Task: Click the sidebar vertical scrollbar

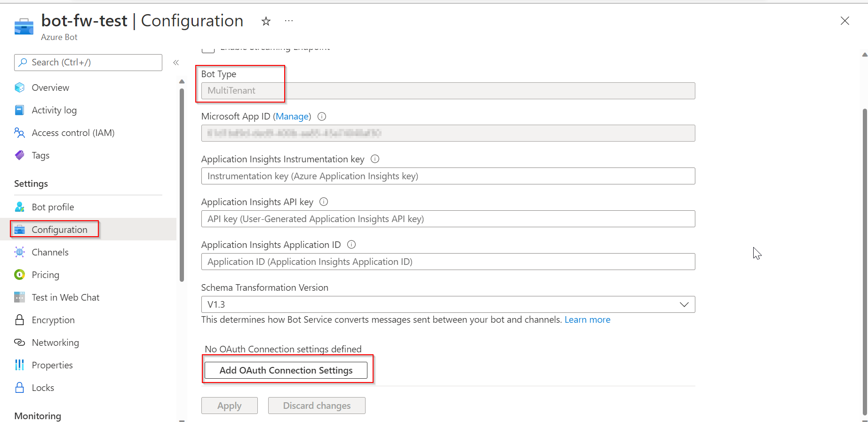Action: (x=182, y=183)
